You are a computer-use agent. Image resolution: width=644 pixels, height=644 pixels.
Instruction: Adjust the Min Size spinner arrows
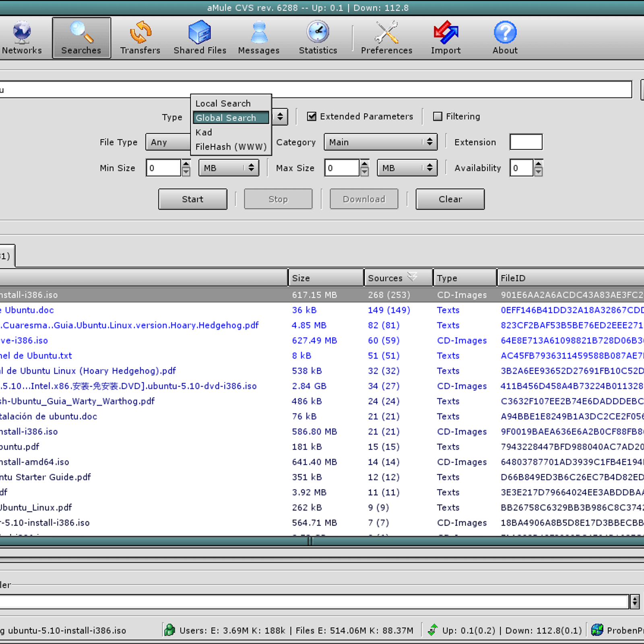[186, 168]
